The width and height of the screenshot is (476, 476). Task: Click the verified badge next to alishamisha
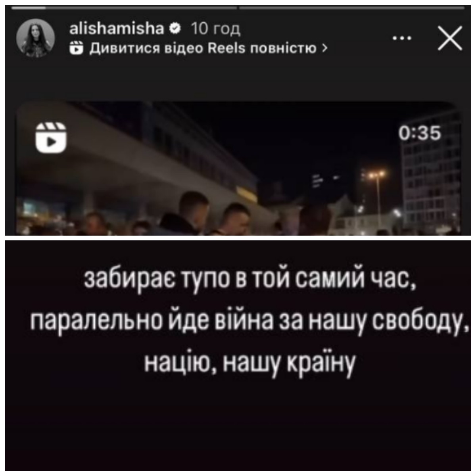(175, 29)
